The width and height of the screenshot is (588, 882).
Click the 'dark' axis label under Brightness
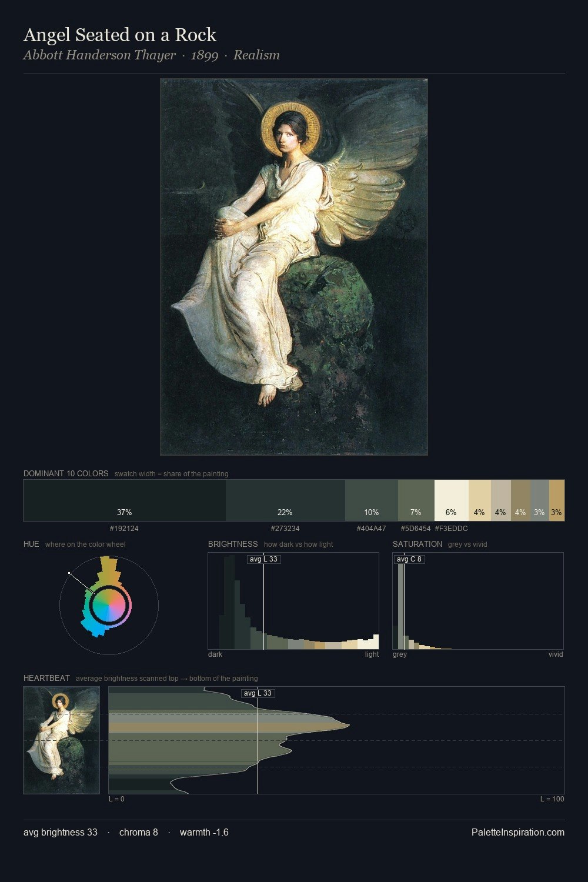[x=215, y=654]
